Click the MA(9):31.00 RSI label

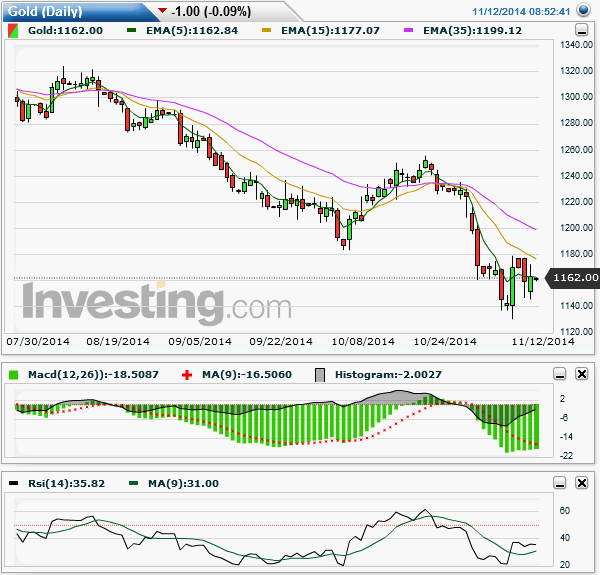[x=183, y=484]
